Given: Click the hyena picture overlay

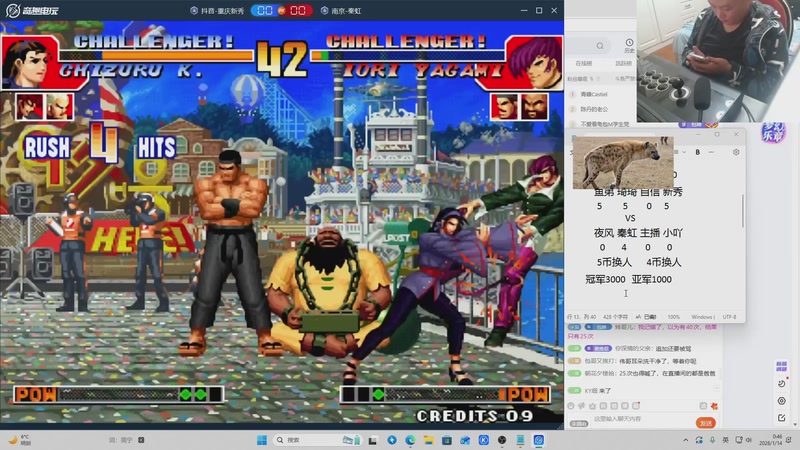Looking at the screenshot, I should (623, 163).
